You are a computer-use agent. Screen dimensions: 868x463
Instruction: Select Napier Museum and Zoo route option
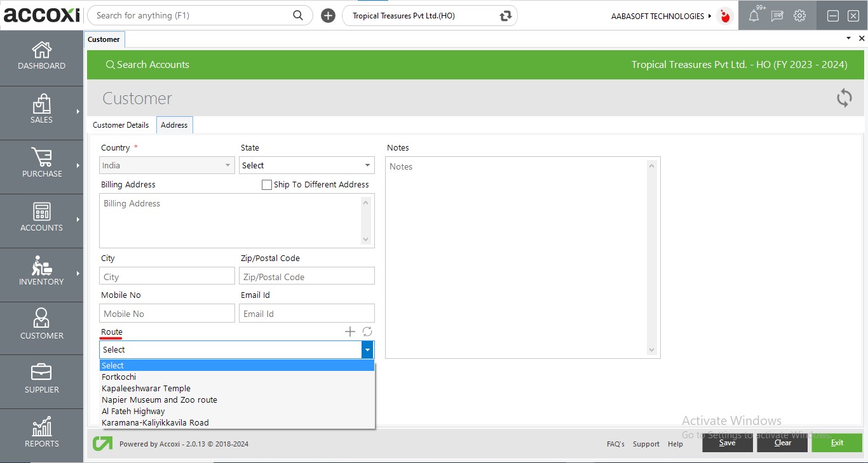tap(159, 399)
